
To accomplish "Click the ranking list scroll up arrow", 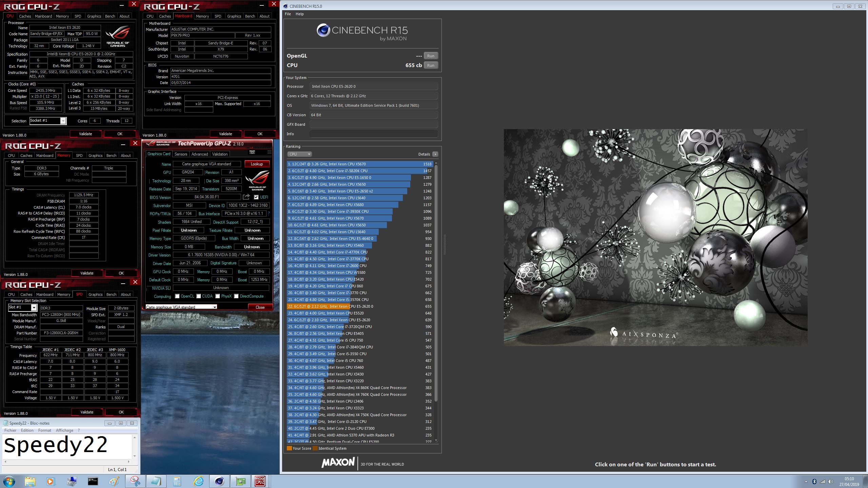I will [x=436, y=163].
